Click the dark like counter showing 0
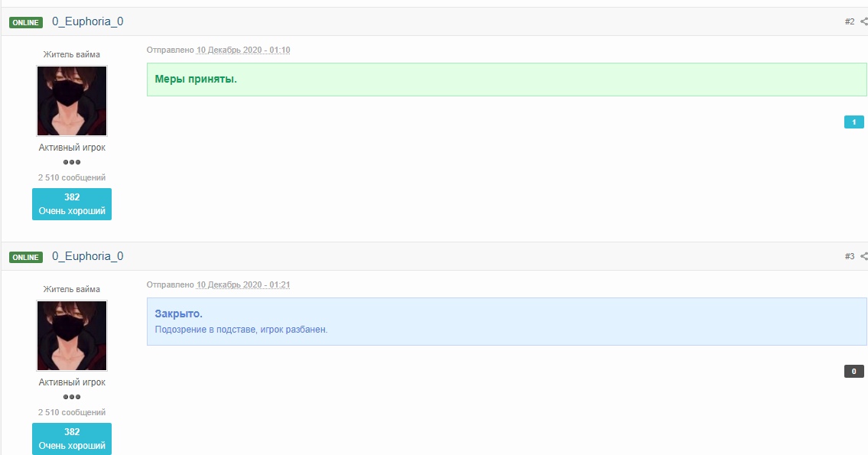Image resolution: width=868 pixels, height=455 pixels. pyautogui.click(x=853, y=372)
